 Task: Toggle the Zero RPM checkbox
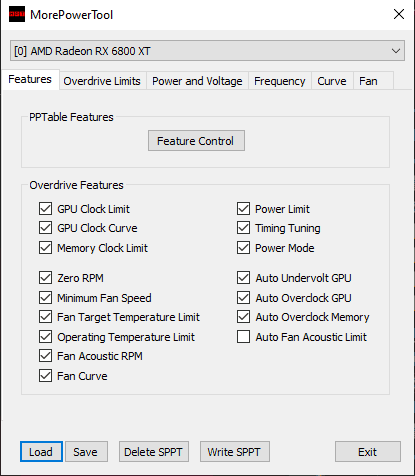coord(45,278)
